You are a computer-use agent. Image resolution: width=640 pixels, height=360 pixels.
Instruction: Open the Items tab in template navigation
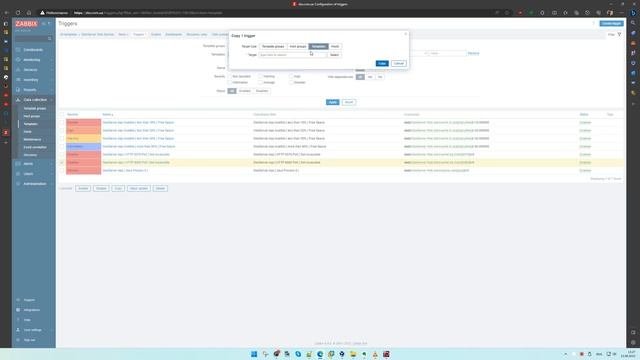[122, 35]
